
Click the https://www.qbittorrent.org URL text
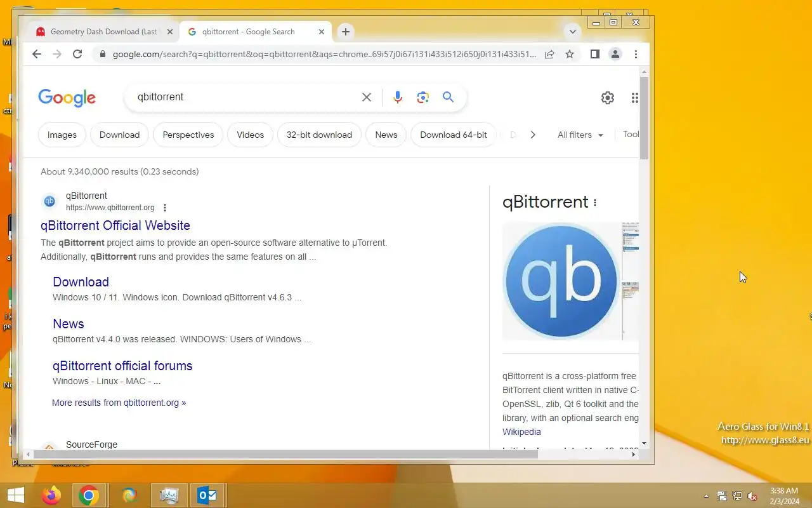(x=110, y=208)
